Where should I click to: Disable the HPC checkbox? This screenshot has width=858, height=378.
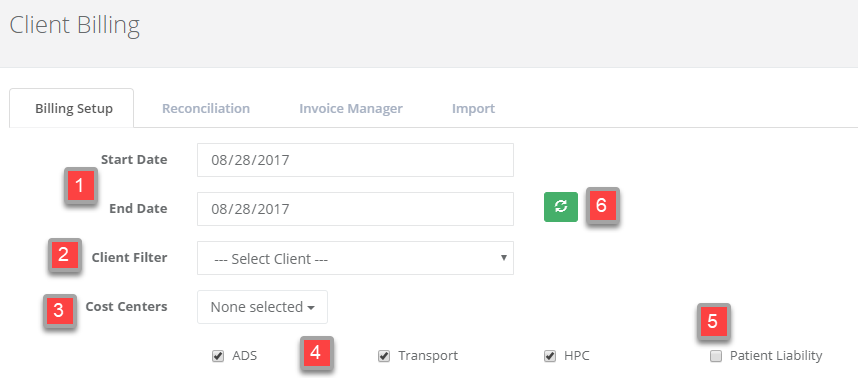click(550, 357)
